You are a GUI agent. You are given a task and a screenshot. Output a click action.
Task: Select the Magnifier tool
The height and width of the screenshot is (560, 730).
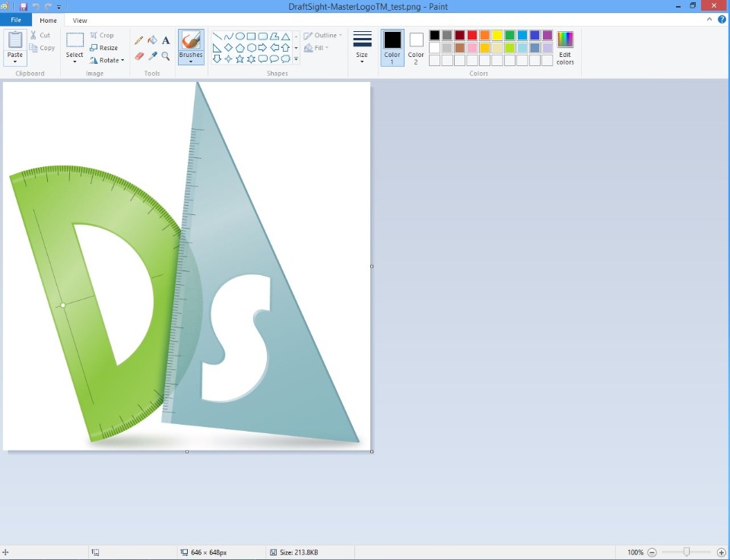click(166, 56)
